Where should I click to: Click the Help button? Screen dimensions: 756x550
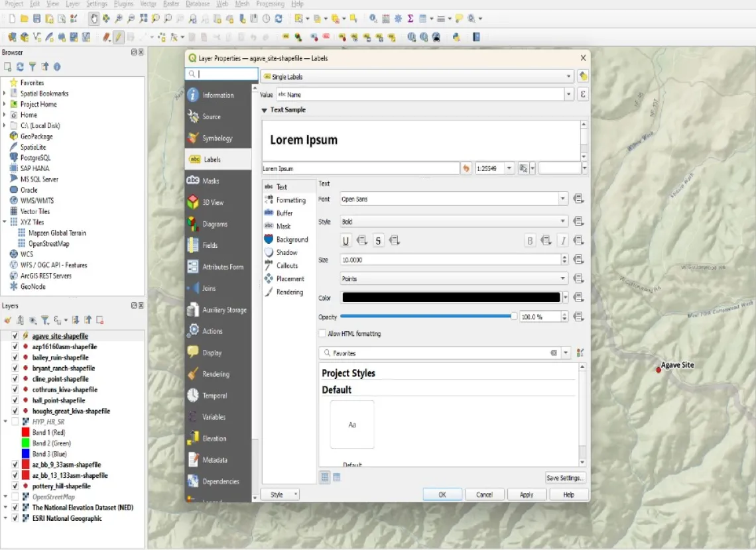pyautogui.click(x=568, y=494)
